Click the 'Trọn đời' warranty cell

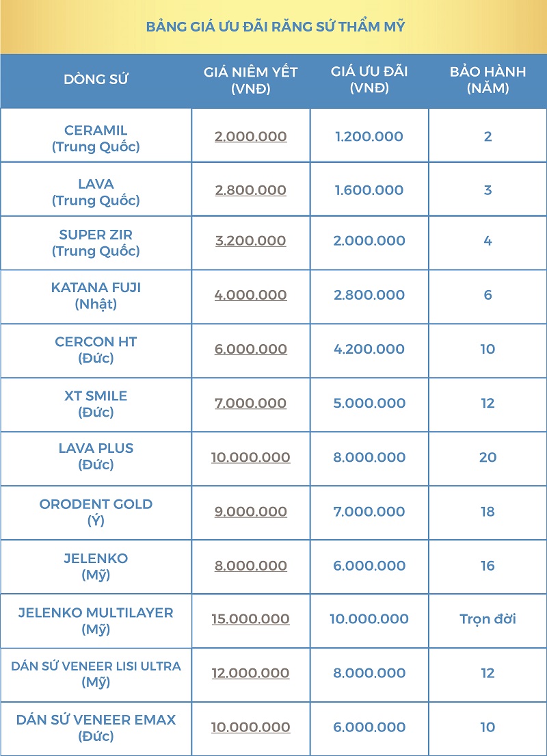pyautogui.click(x=488, y=619)
